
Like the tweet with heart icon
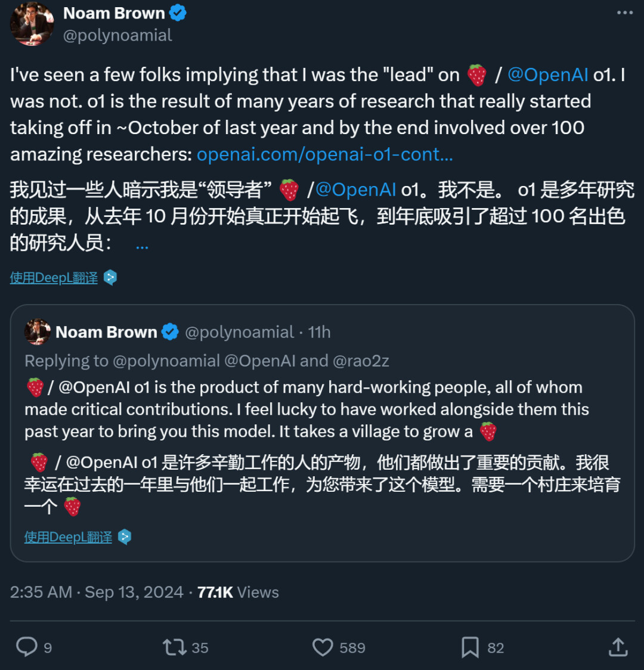(323, 647)
